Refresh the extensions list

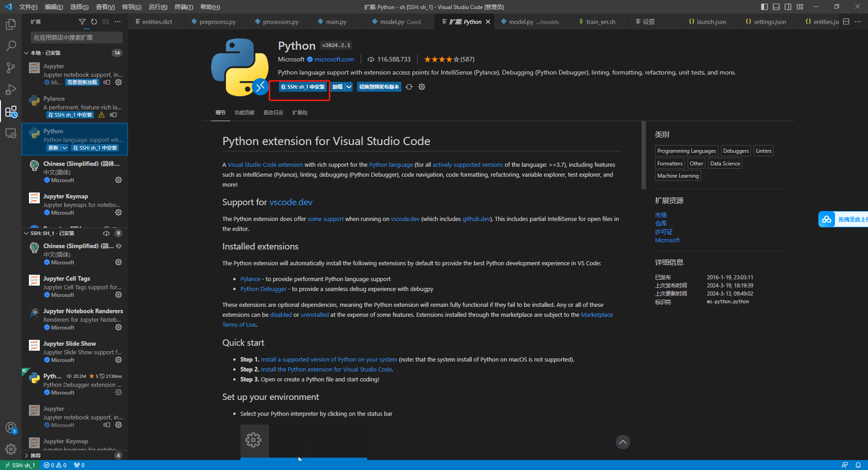click(x=94, y=22)
